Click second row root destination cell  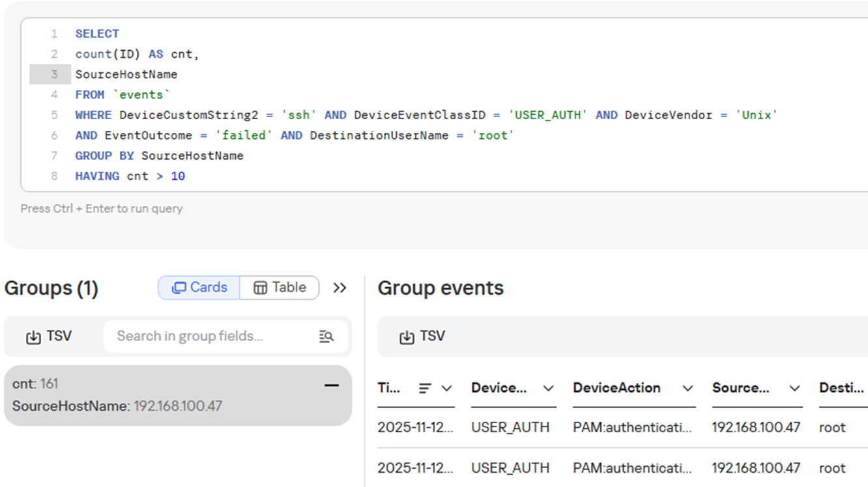point(832,468)
